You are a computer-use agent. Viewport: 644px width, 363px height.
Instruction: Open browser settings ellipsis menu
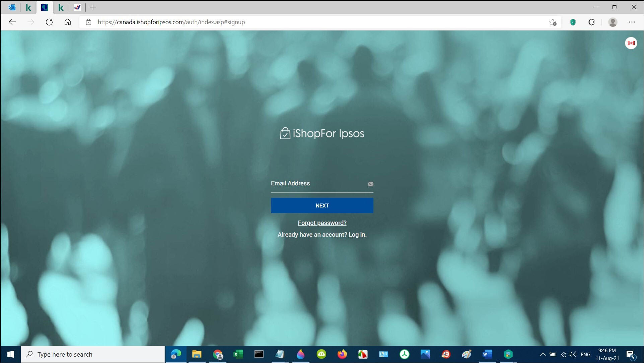[x=632, y=22]
